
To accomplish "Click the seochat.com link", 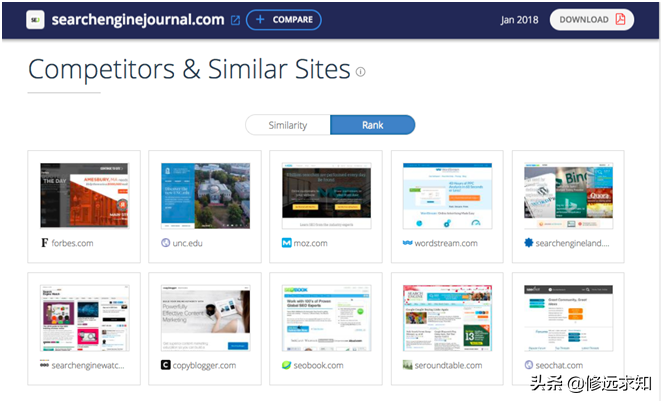I will pos(559,365).
